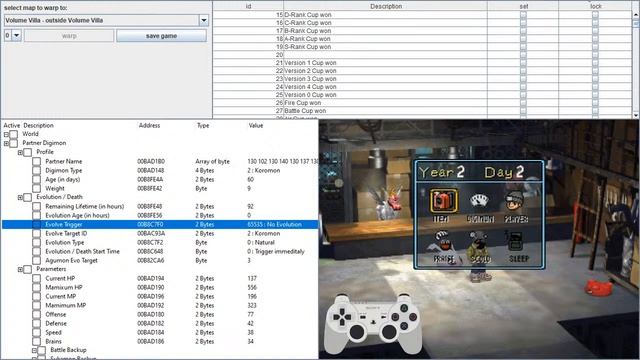The width and height of the screenshot is (640, 360).
Task: Click value 556 of Maximum HP
Action: [252, 287]
